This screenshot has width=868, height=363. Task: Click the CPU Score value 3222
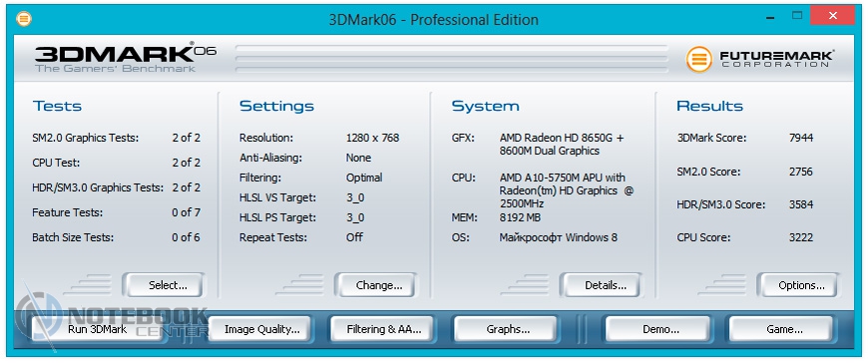point(801,237)
